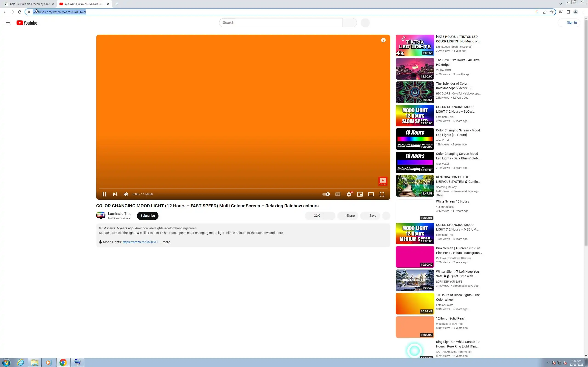Enable miniplayer mode
The image size is (588, 367).
point(360,194)
